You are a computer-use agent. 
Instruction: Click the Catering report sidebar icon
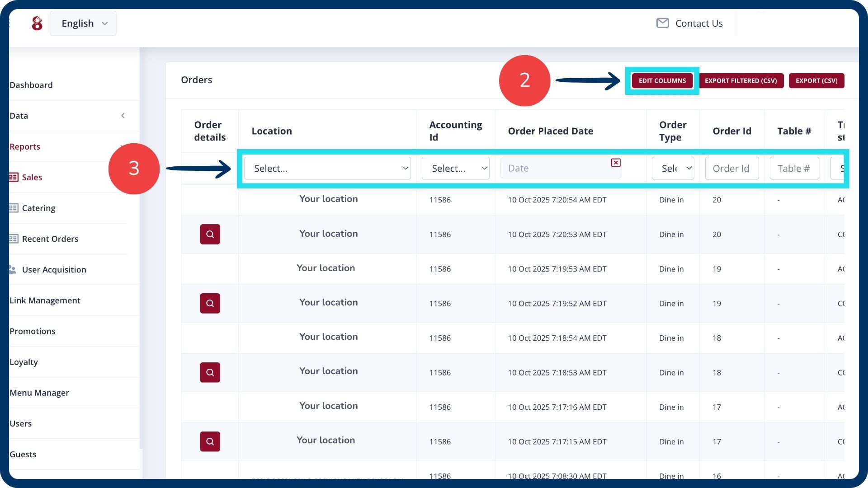14,208
